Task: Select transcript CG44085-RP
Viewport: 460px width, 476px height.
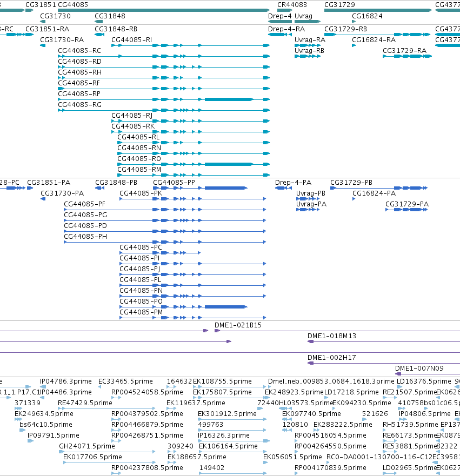Action: pyautogui.click(x=79, y=94)
